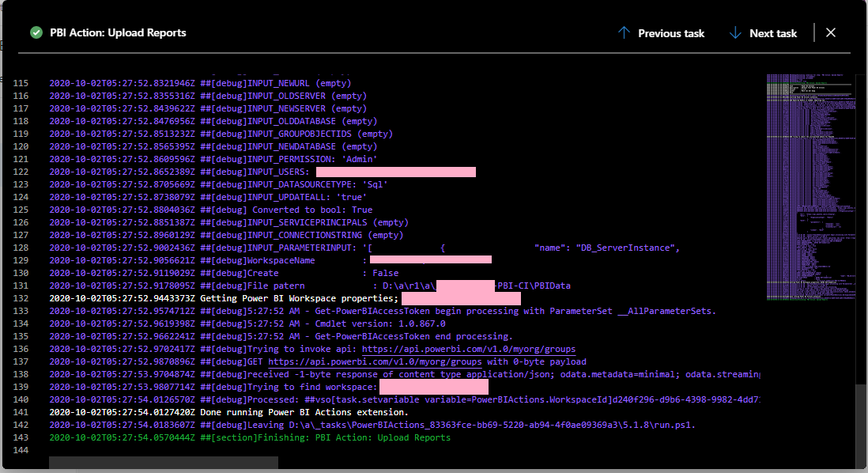Select the 'Getting Power BI Workspace properties' line
This screenshot has width=868, height=473.
point(300,298)
